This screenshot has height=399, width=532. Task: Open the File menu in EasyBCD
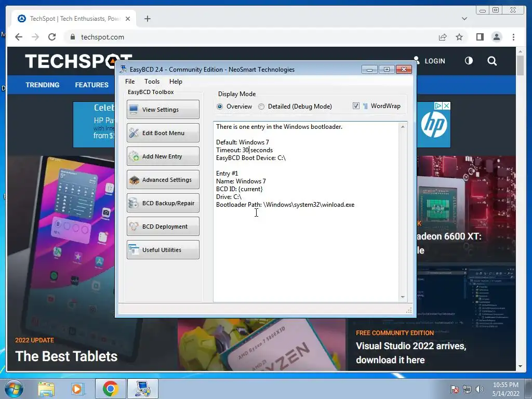pyautogui.click(x=129, y=82)
